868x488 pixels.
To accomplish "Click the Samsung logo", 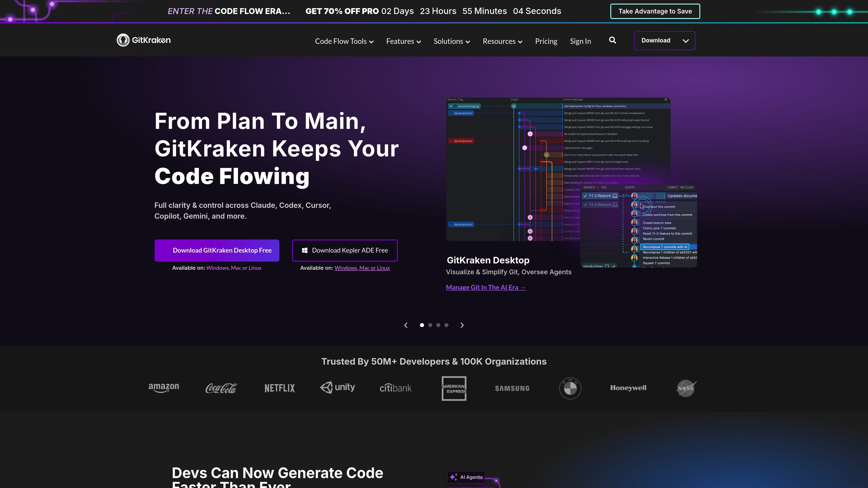I will [512, 388].
